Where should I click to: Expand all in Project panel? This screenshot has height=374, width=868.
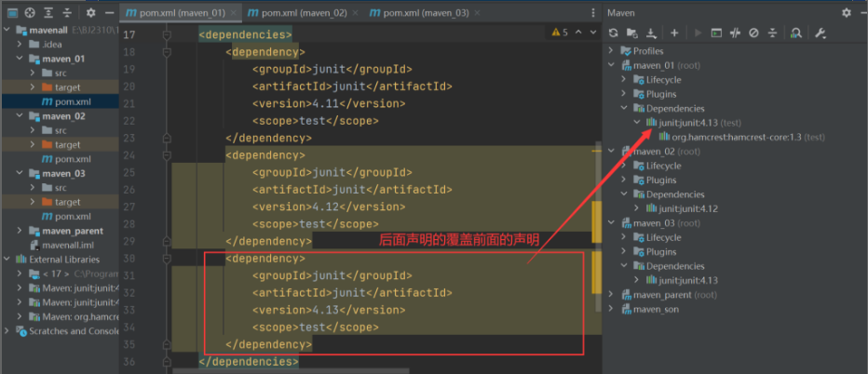[49, 12]
